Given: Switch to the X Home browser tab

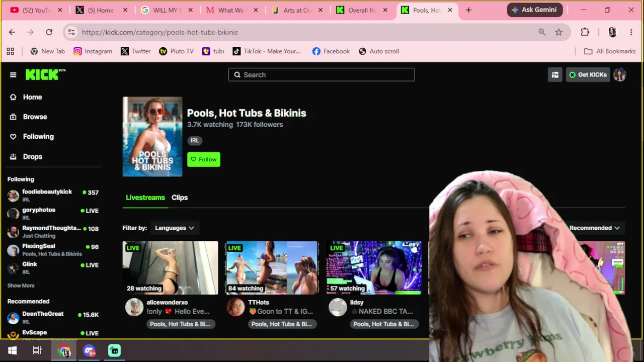Looking at the screenshot, I should (x=101, y=10).
